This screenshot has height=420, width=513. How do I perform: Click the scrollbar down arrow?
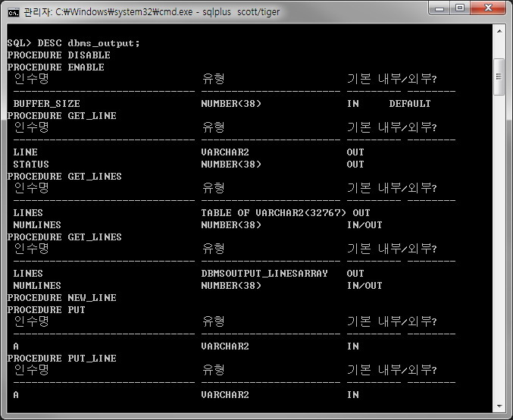click(x=499, y=406)
